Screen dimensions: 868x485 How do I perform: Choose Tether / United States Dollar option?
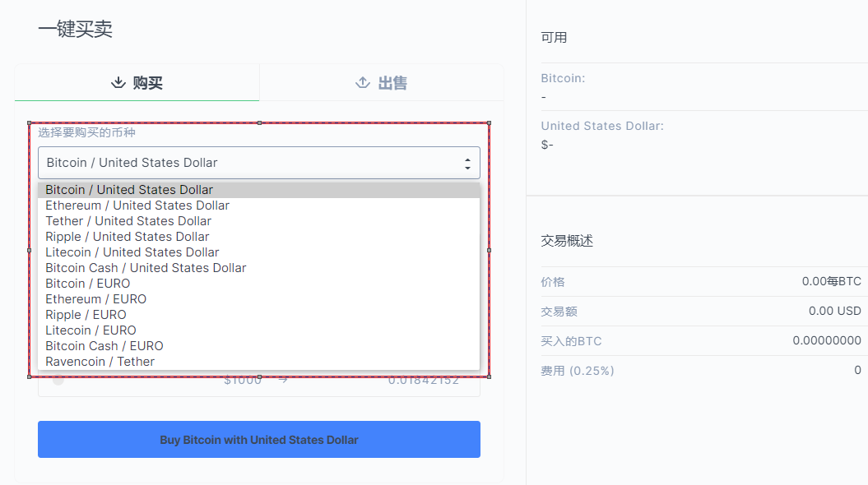click(259, 221)
